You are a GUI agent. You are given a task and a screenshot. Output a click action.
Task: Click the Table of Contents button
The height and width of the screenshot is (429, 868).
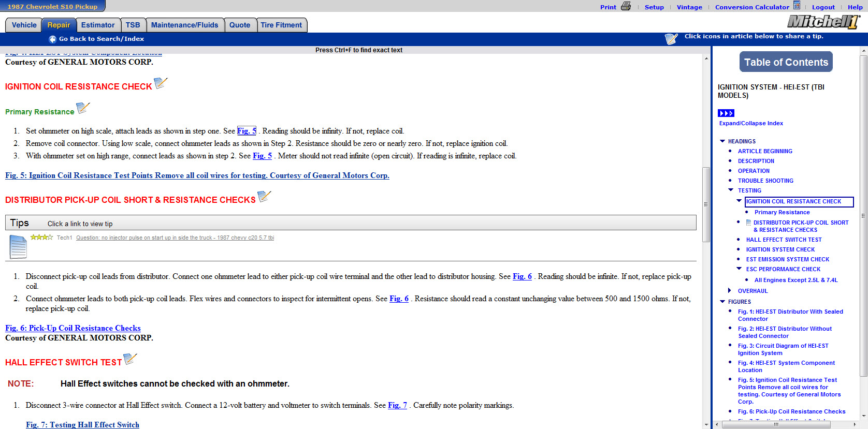[x=786, y=62]
